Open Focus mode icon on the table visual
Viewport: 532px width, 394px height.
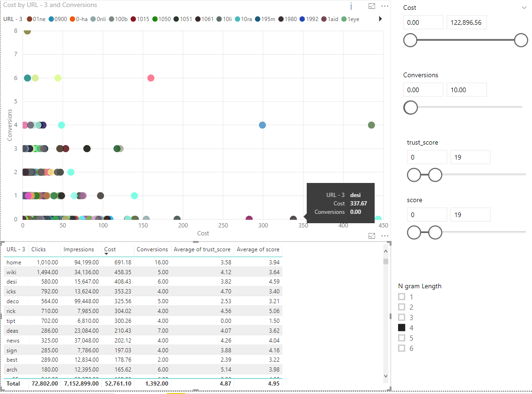(x=372, y=236)
